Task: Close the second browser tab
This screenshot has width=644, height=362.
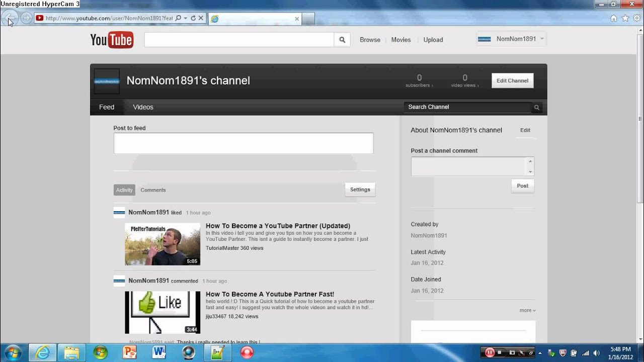Action: tap(297, 19)
